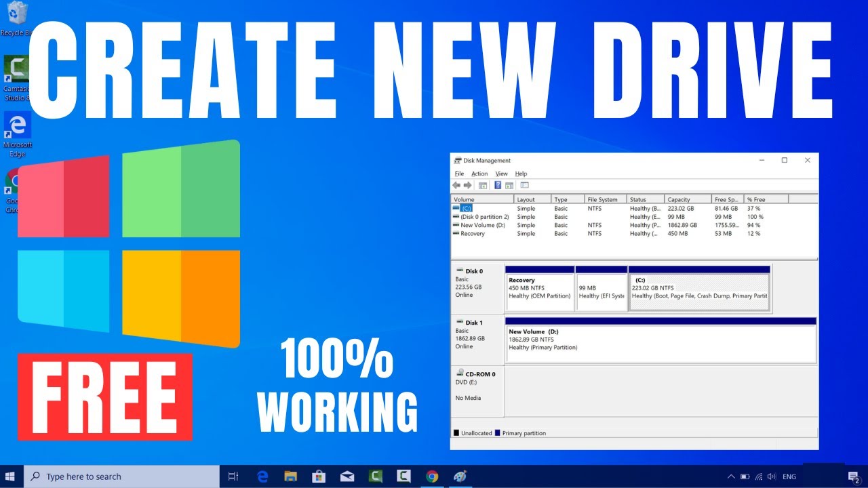This screenshot has width=868, height=488.
Task: Open the paint palette app on the taskbar
Action: pos(460,476)
